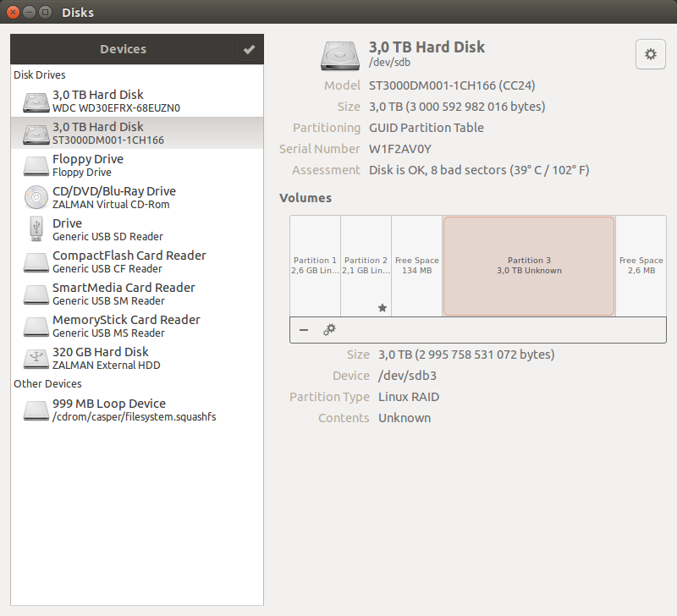Choose the SmartMedia Card Reader device
The width and height of the screenshot is (677, 616).
pos(124,294)
